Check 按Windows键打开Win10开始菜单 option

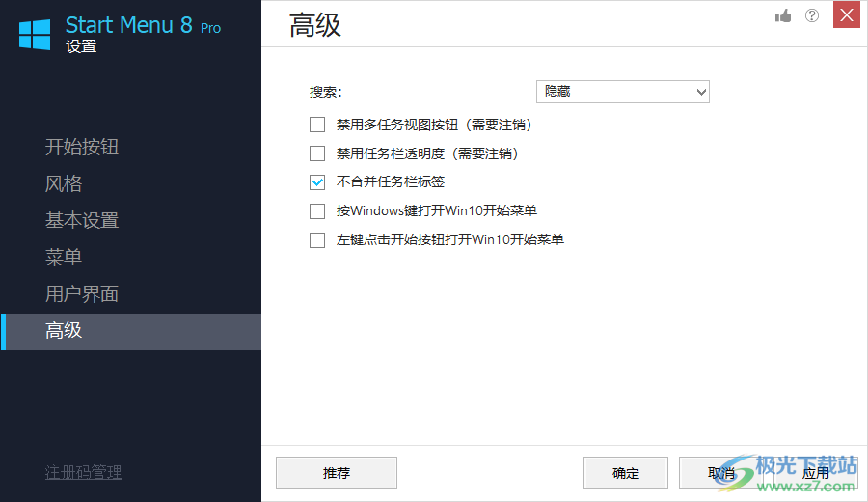(x=317, y=211)
